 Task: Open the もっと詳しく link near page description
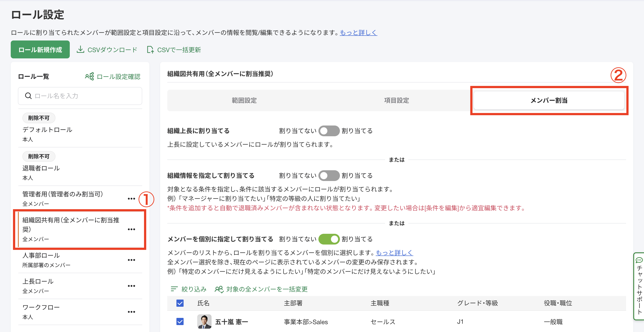pos(358,32)
